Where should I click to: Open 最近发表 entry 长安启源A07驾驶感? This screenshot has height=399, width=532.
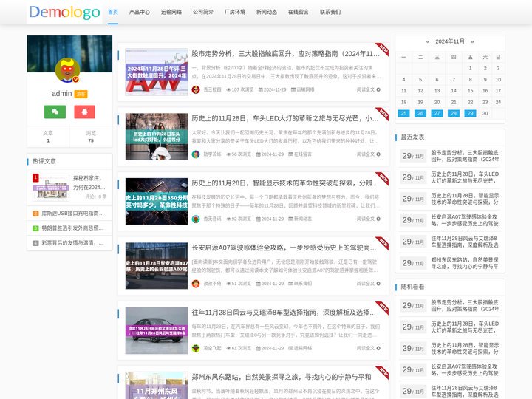465,220
